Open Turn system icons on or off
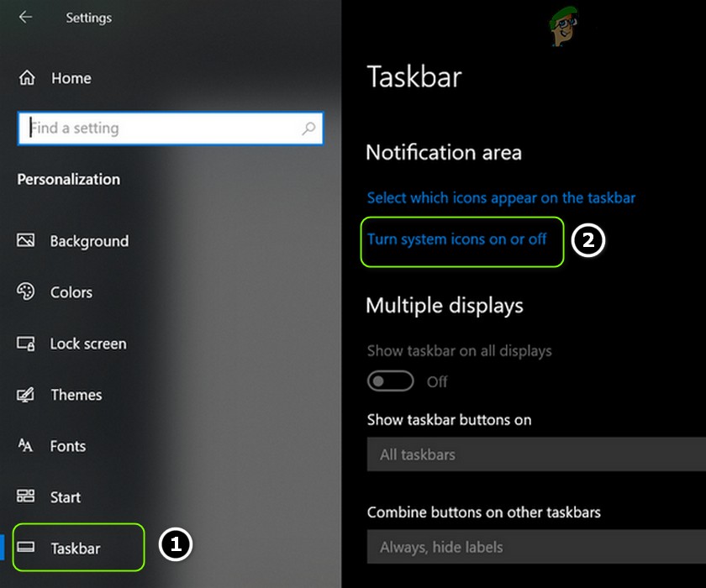This screenshot has width=706, height=588. point(461,239)
